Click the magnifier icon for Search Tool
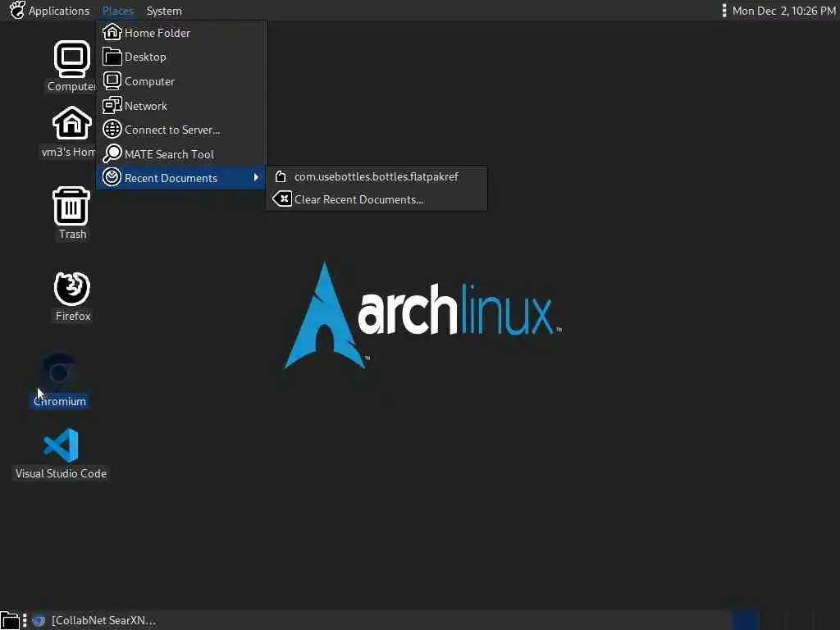840x630 pixels. click(112, 153)
